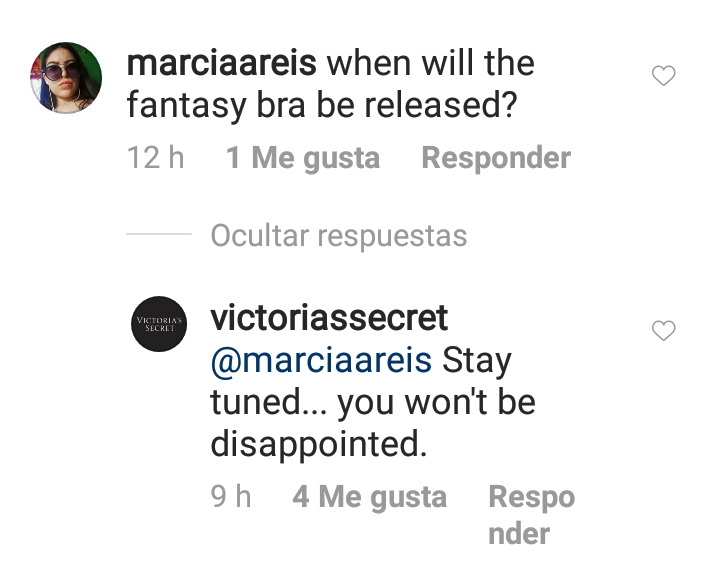Click the line beside Ocultar respuestas
The image size is (719, 562).
(159, 234)
